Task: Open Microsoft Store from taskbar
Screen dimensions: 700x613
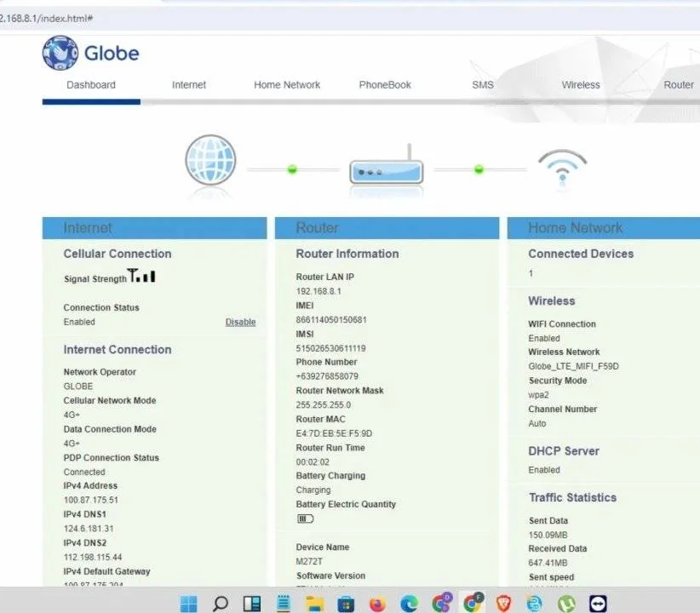Action: click(346, 604)
